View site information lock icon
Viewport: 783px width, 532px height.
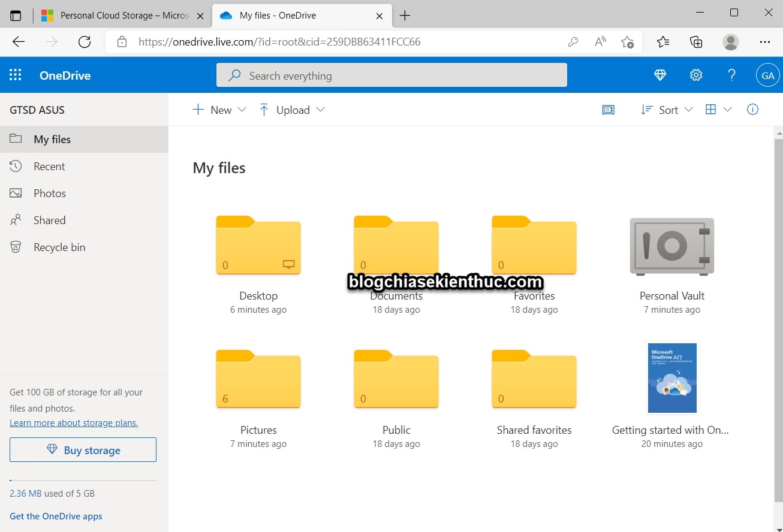(x=122, y=42)
